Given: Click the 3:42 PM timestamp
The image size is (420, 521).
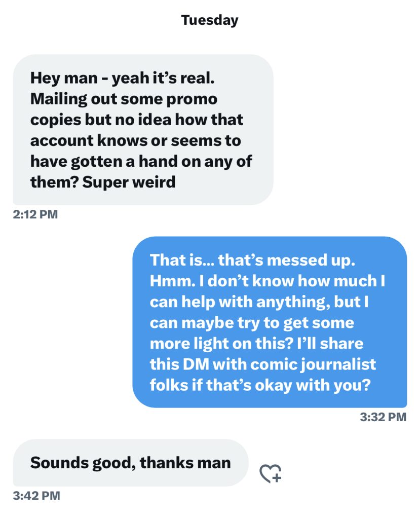Looking at the screenshot, I should 36,496.
